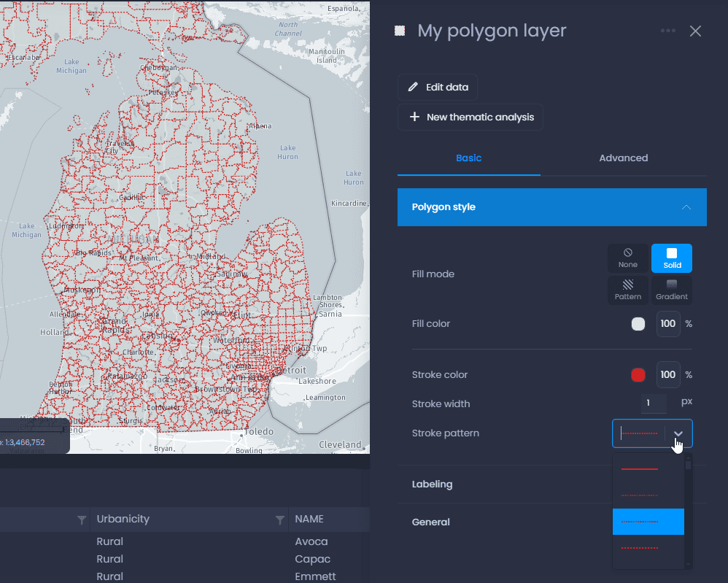Set fill mode to Solid
This screenshot has width=728, height=583.
click(672, 258)
